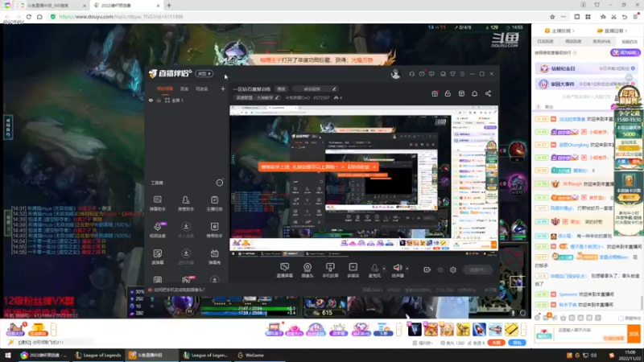Add the 手机投屏 phone mirroring source
644x362 pixels.
(330, 270)
